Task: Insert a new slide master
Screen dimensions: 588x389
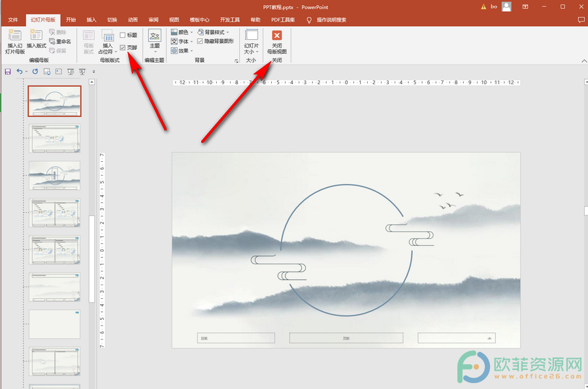Action: 14,42
